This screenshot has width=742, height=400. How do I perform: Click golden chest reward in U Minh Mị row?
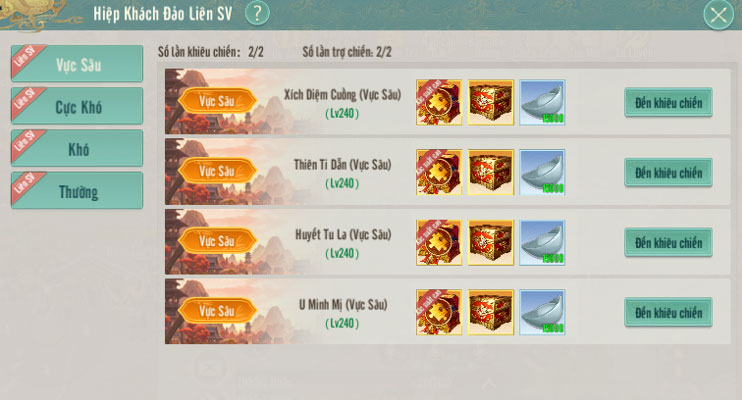click(491, 312)
